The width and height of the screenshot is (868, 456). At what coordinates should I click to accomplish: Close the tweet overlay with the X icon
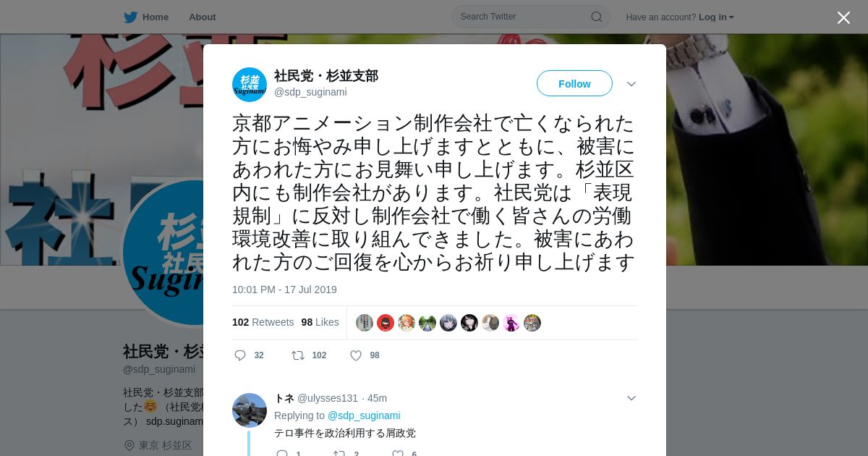tap(843, 17)
